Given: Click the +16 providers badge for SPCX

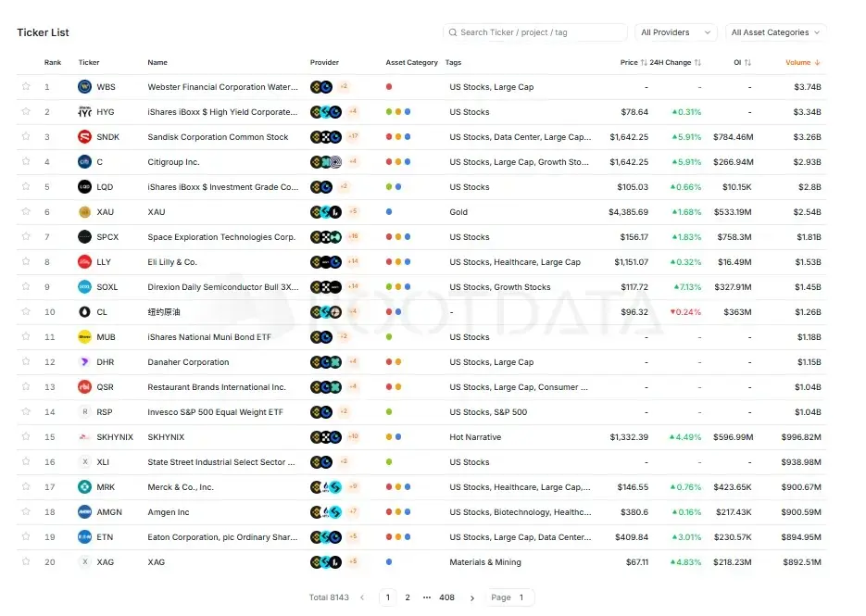Looking at the screenshot, I should [x=354, y=236].
